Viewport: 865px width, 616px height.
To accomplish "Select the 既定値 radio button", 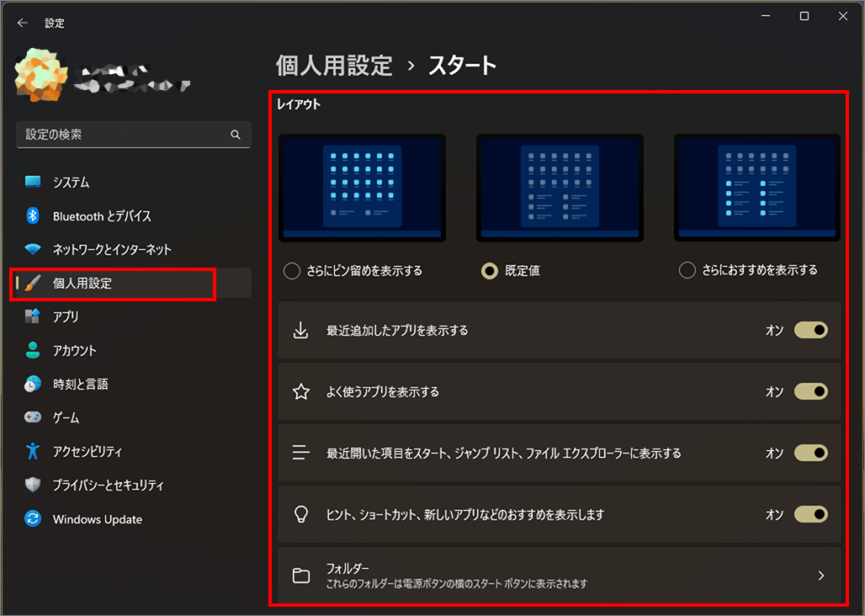I will click(490, 271).
